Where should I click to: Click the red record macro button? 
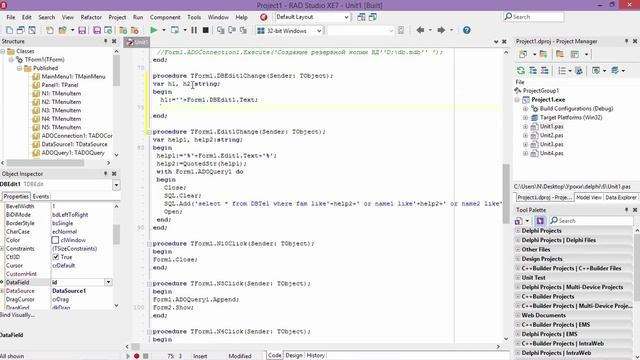pyautogui.click(x=136, y=356)
